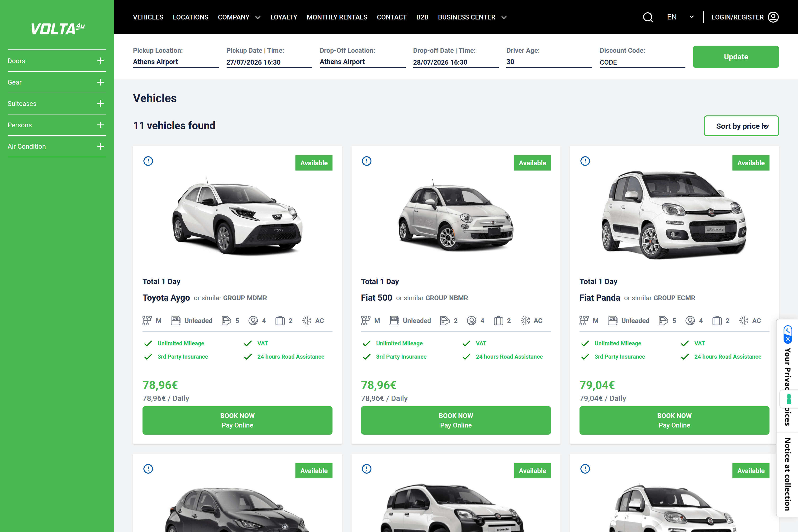
Task: Click AC snowflake icon on Fiat 500
Action: point(525,321)
